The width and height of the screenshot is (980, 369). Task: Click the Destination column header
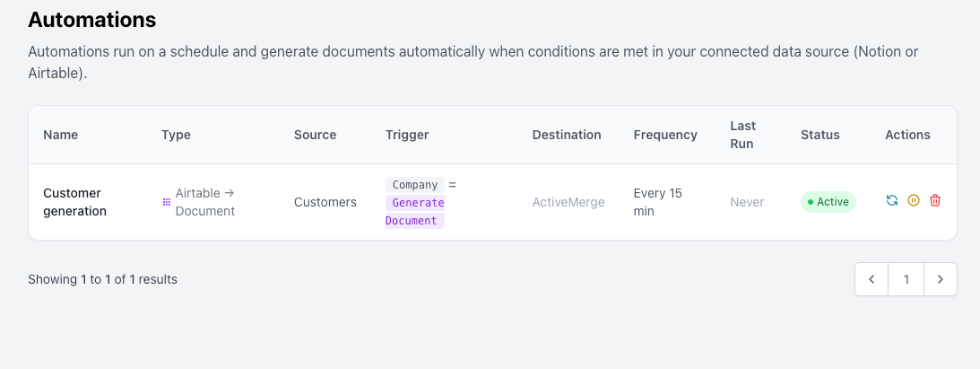coord(567,135)
